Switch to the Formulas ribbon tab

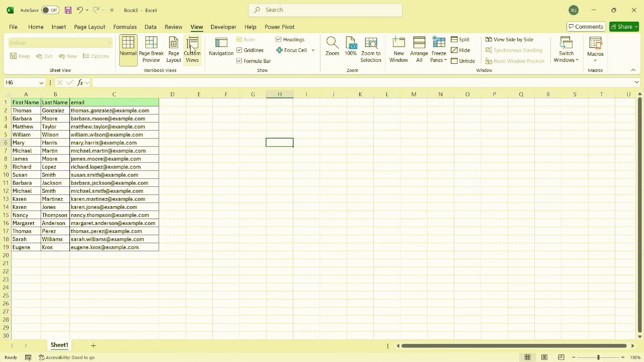tap(125, 27)
